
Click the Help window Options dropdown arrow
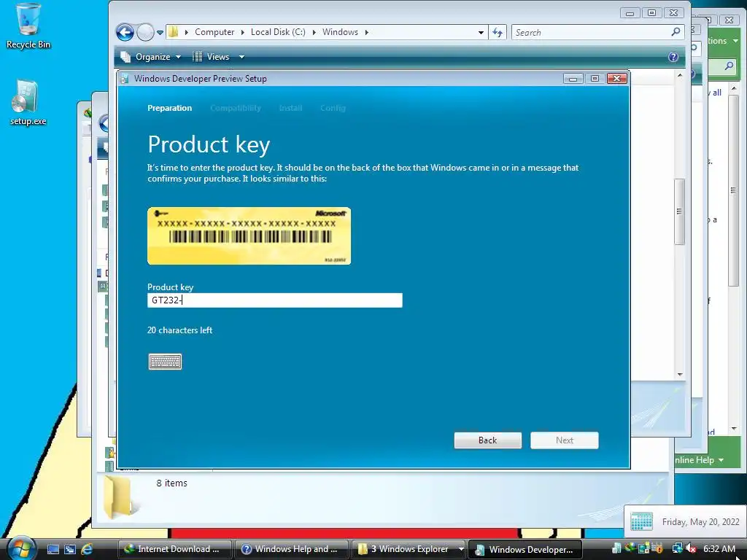(x=735, y=41)
